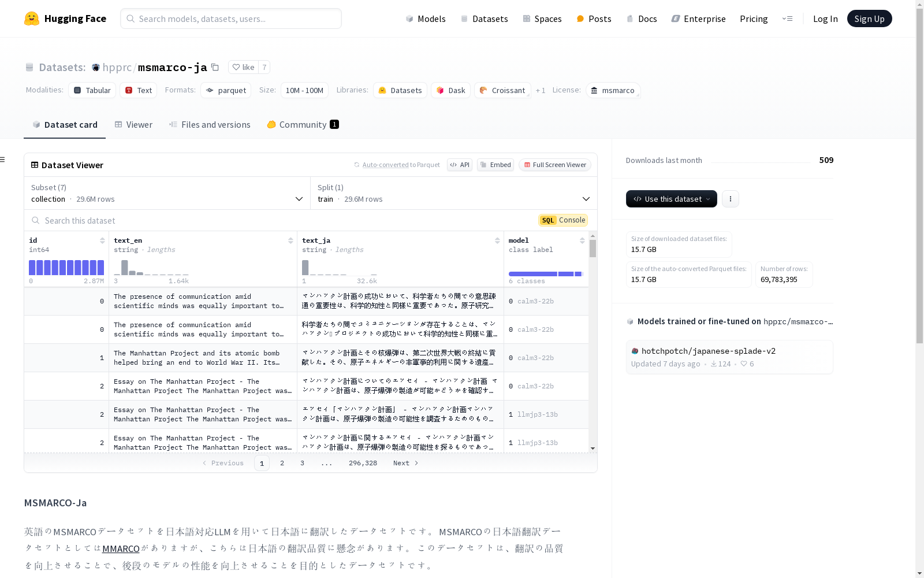Open the Auto-converted to Parquet link
924x578 pixels.
pos(397,165)
